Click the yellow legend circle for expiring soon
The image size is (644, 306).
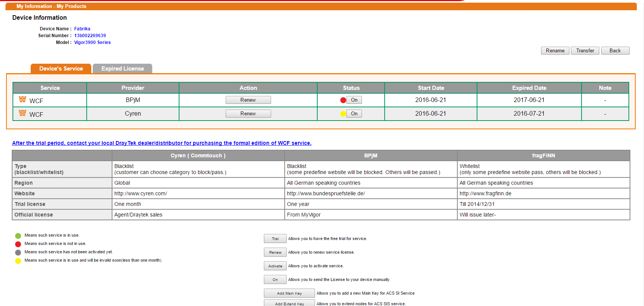(x=18, y=261)
